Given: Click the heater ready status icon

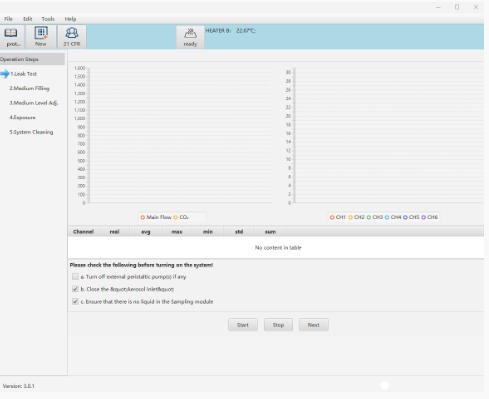Looking at the screenshot, I should pos(190,37).
